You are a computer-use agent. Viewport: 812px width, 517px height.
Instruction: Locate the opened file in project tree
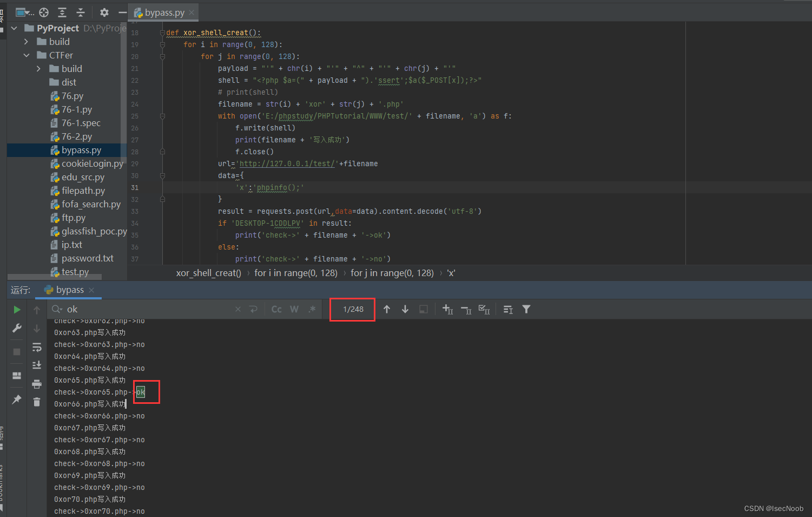[x=44, y=12]
